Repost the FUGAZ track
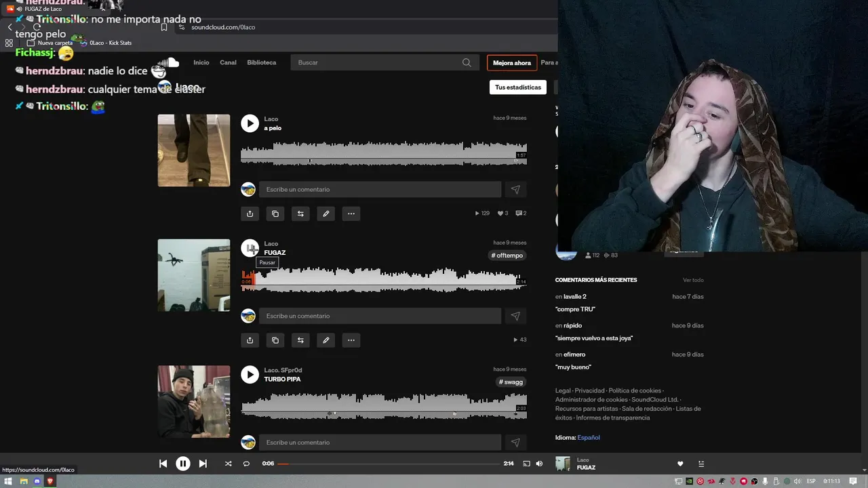Image resolution: width=868 pixels, height=488 pixels. [x=300, y=340]
